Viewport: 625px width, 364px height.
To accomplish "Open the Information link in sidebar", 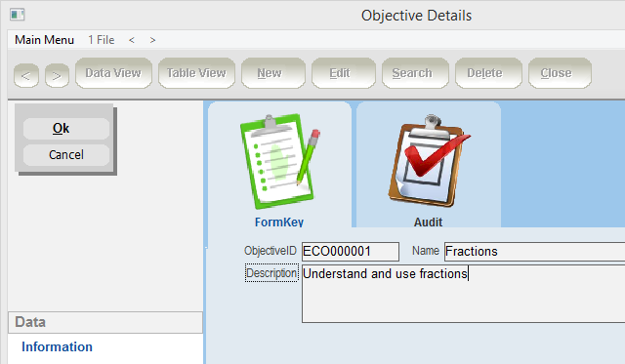I will coord(57,346).
